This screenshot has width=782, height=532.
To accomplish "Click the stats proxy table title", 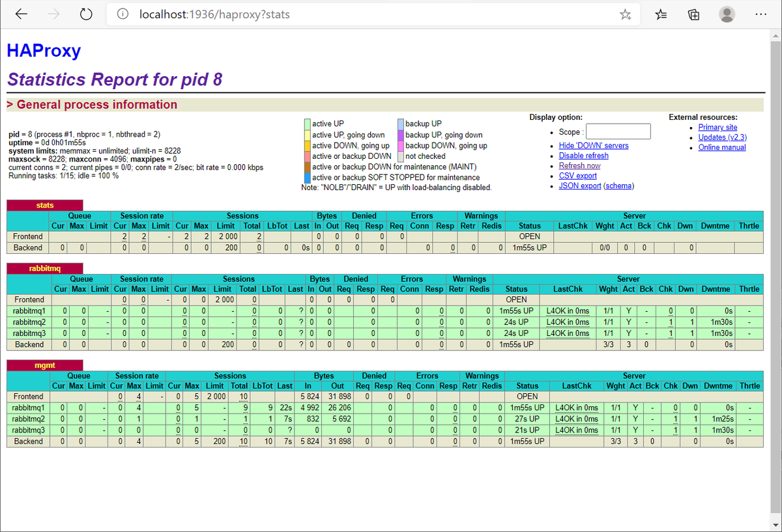I will coord(45,205).
